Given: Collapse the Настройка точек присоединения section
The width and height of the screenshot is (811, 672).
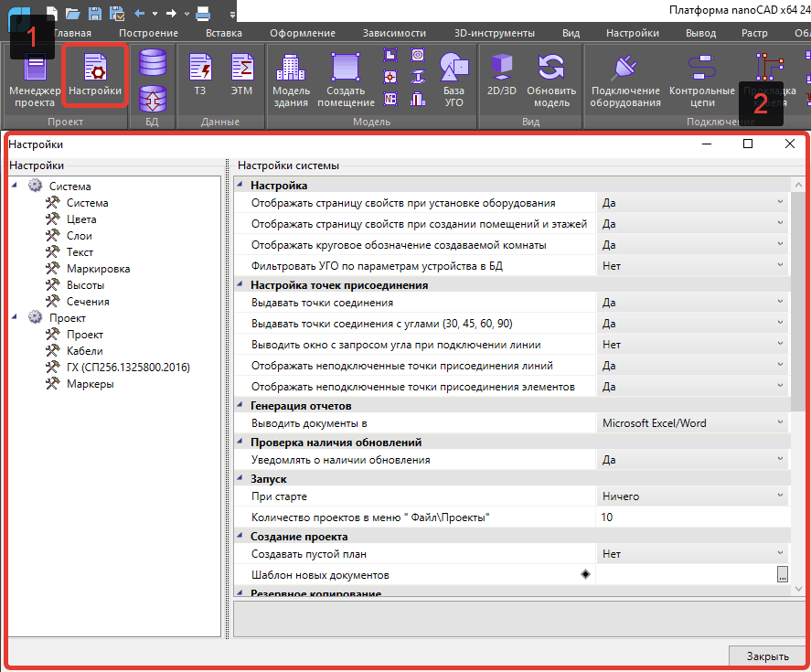Looking at the screenshot, I should click(x=241, y=285).
